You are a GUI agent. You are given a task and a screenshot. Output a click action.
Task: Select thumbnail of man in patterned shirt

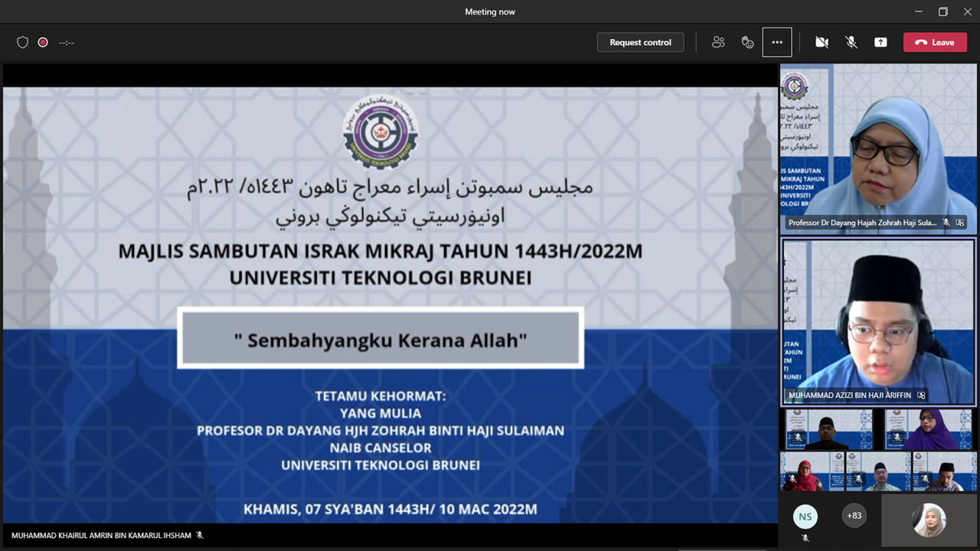[944, 471]
